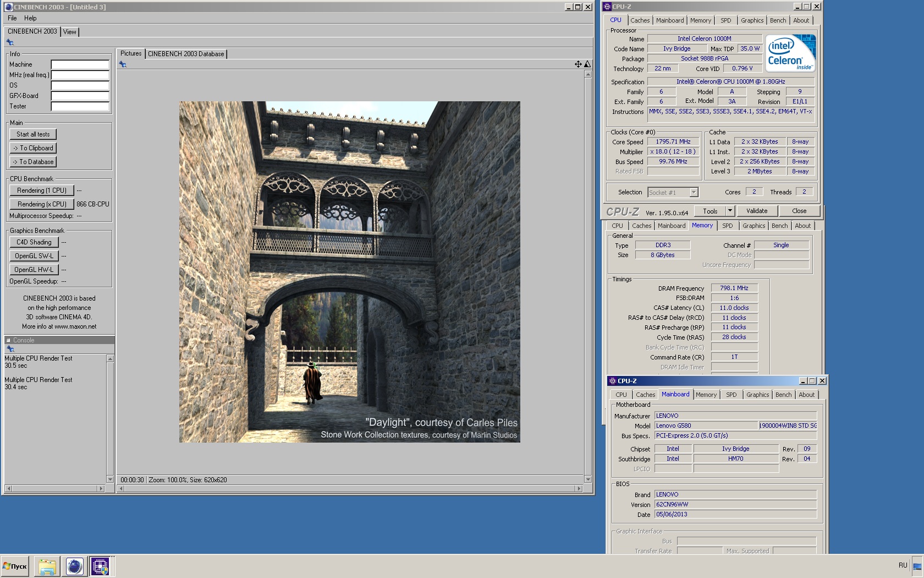Open Windows Explorer from the taskbar
924x578 pixels.
click(47, 566)
